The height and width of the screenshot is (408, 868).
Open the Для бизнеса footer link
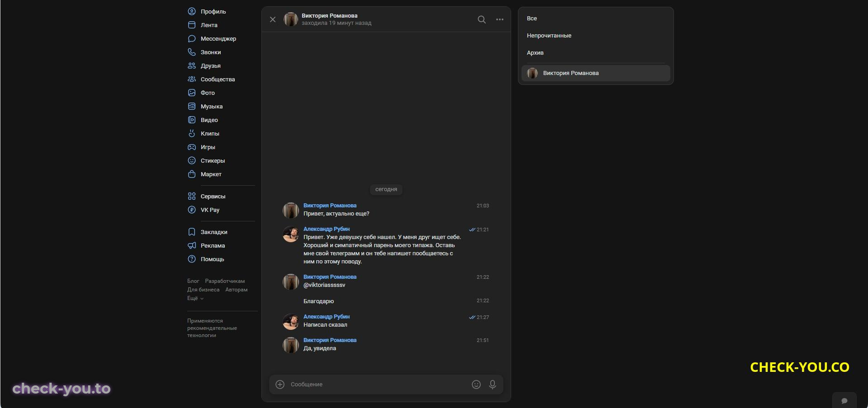click(x=203, y=290)
